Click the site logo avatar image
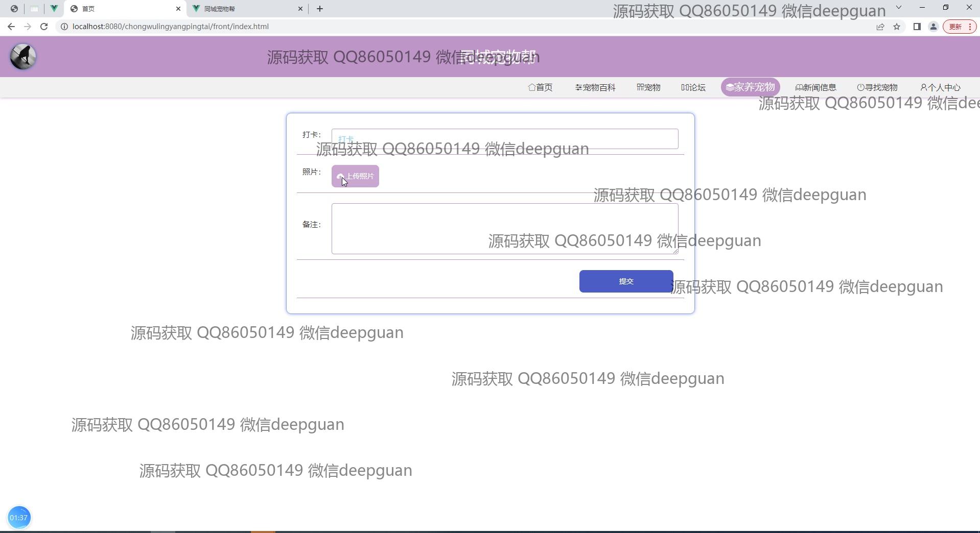 click(x=23, y=57)
